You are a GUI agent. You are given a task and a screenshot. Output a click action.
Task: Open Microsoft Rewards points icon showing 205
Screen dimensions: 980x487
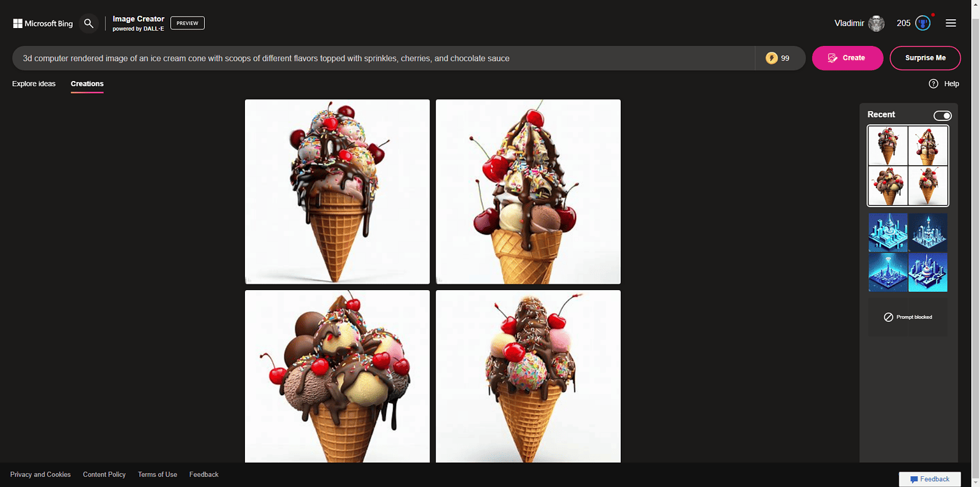click(x=921, y=23)
